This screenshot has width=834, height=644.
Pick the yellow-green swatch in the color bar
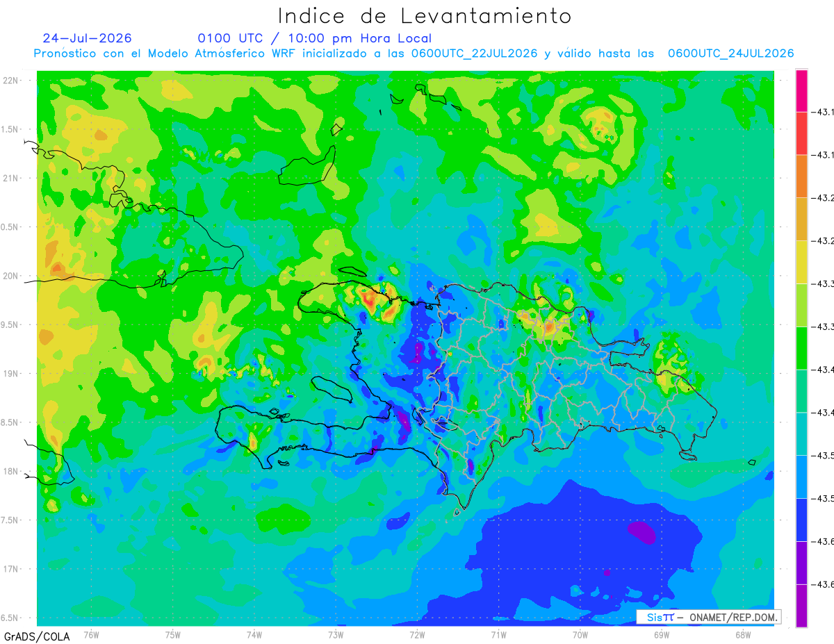pyautogui.click(x=801, y=305)
